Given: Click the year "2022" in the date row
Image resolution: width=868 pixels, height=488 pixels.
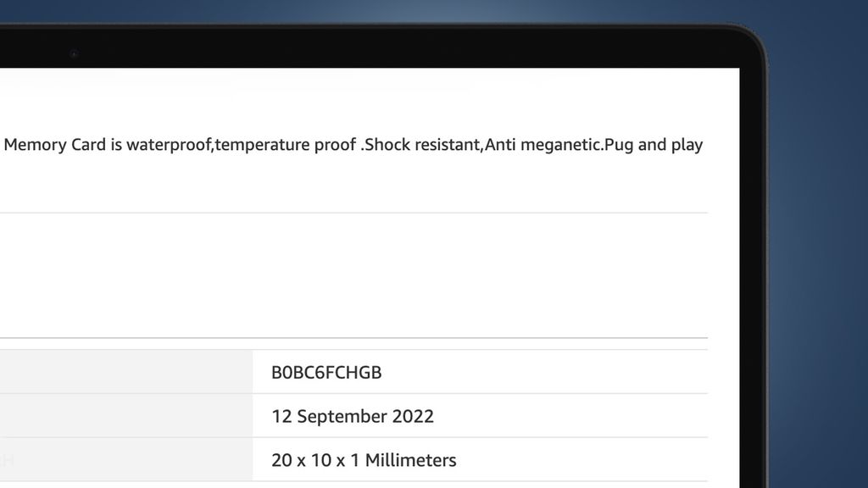Looking at the screenshot, I should point(413,416).
